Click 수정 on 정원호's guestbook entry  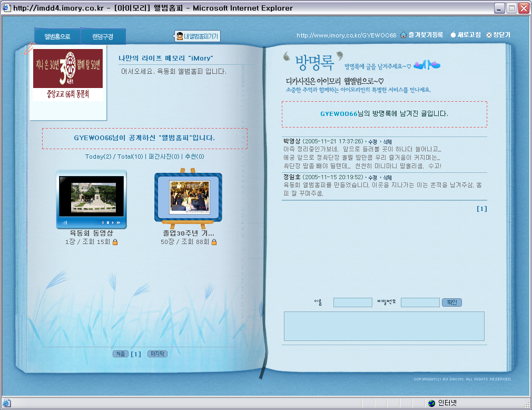(372, 178)
